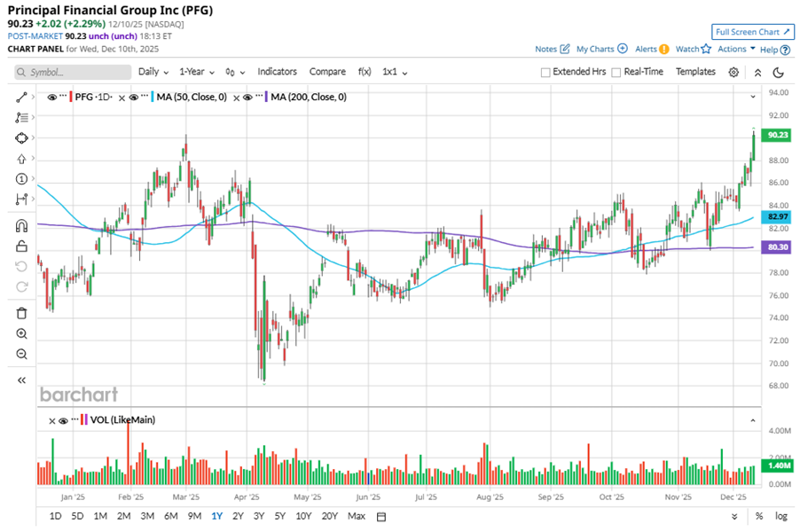Expand the 1-Year period dropdown
The image size is (800, 532).
pos(196,72)
